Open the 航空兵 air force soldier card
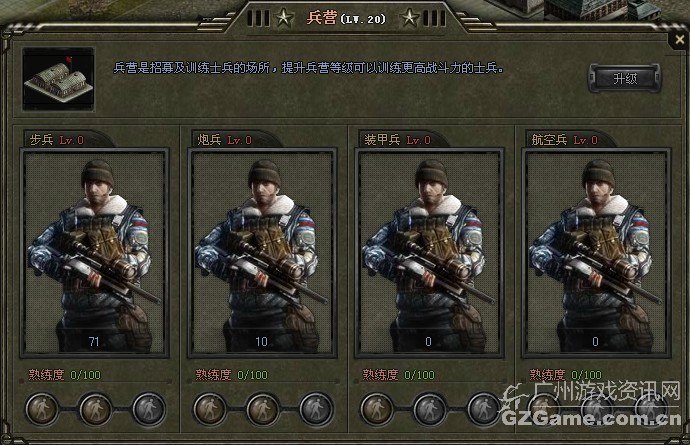Image resolution: width=690 pixels, height=445 pixels. pyautogui.click(x=596, y=253)
